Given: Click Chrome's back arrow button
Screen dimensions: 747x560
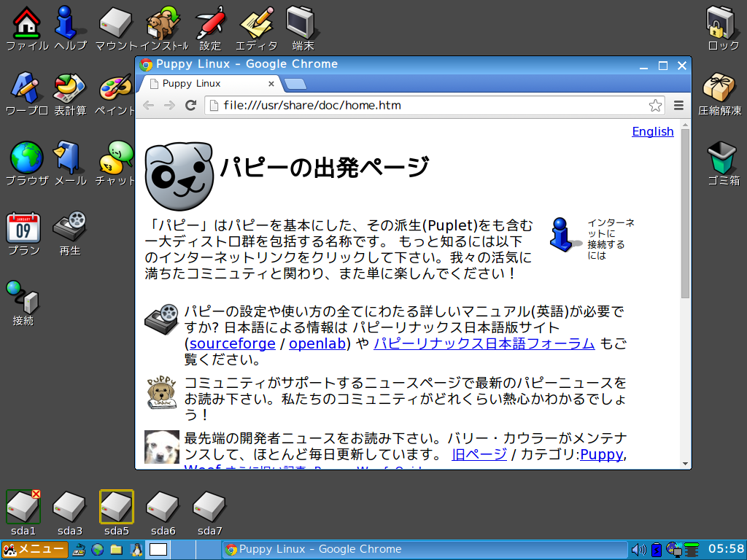Looking at the screenshot, I should click(149, 105).
